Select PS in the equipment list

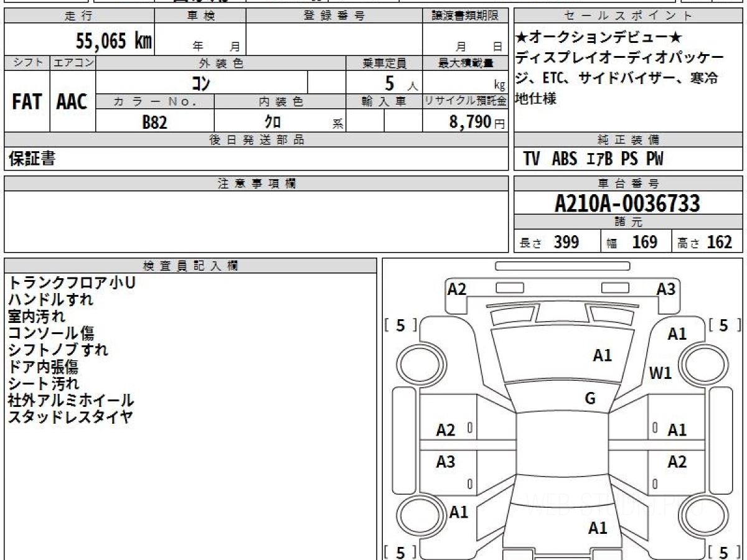(x=629, y=159)
